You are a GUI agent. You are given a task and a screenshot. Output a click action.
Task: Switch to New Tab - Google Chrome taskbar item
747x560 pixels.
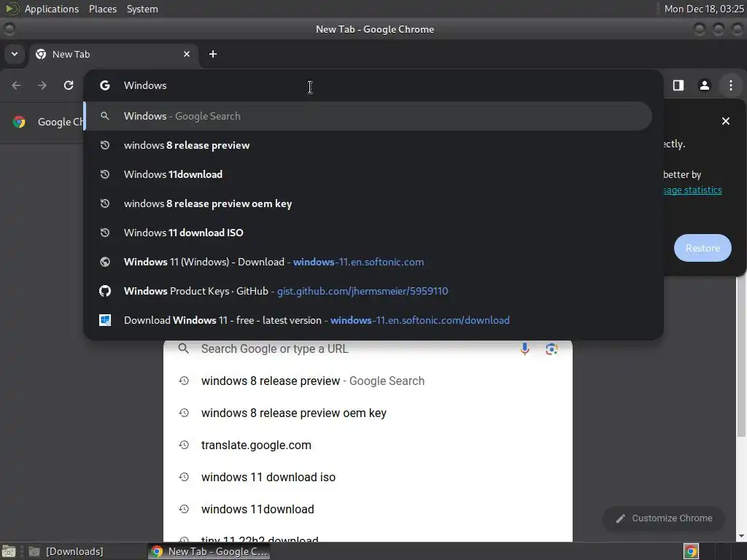(209, 551)
